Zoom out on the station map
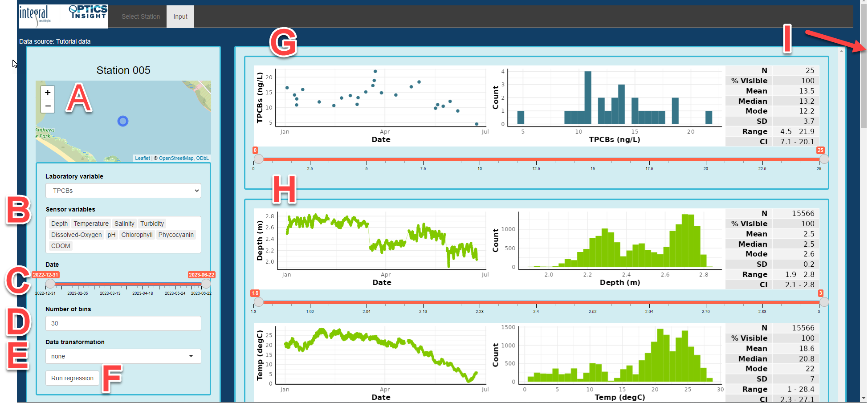 [48, 106]
